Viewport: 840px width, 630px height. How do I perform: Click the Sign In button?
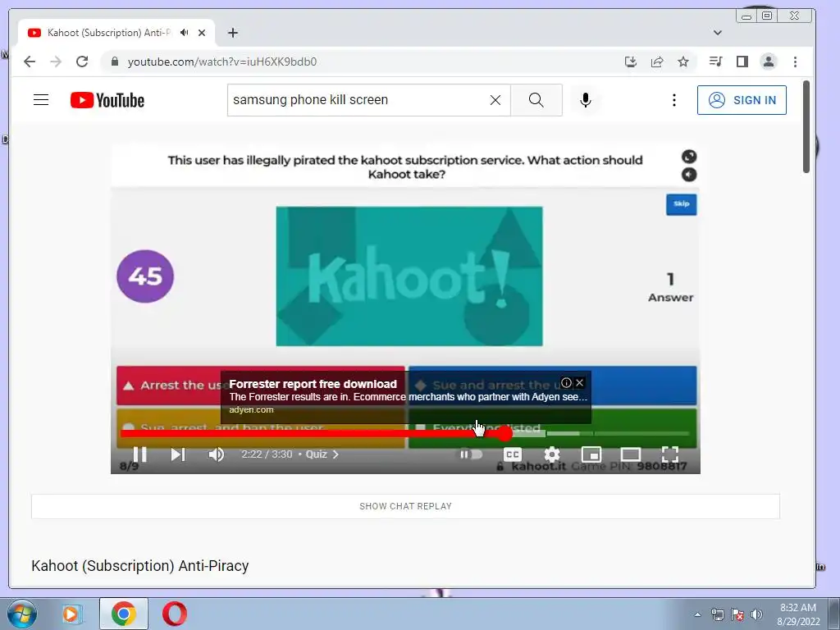pyautogui.click(x=742, y=100)
